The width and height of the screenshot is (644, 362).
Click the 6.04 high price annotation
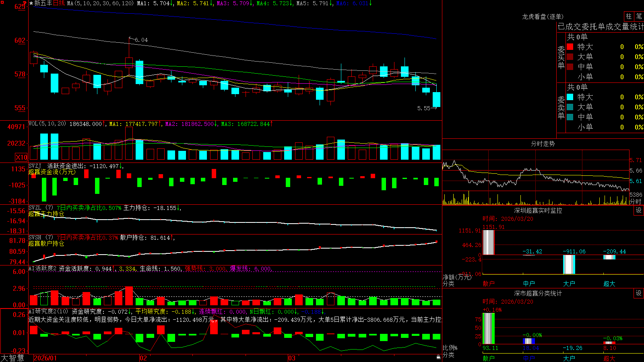tap(141, 40)
